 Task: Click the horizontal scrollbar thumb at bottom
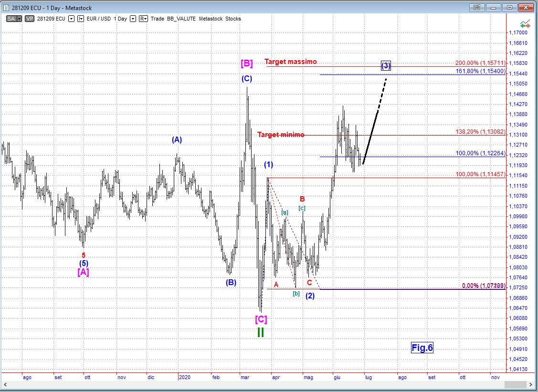(x=516, y=384)
